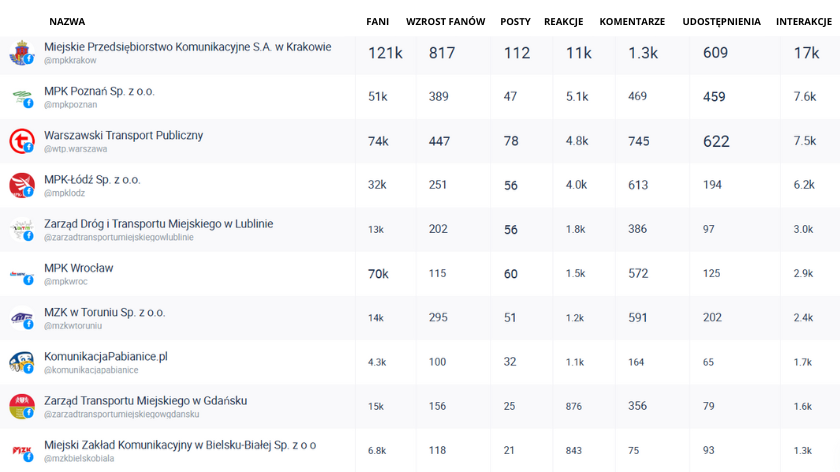Screen dimensions: 840x472
Task: Click the KomunikacjaPabianice.pl avatar icon
Action: coord(21,362)
